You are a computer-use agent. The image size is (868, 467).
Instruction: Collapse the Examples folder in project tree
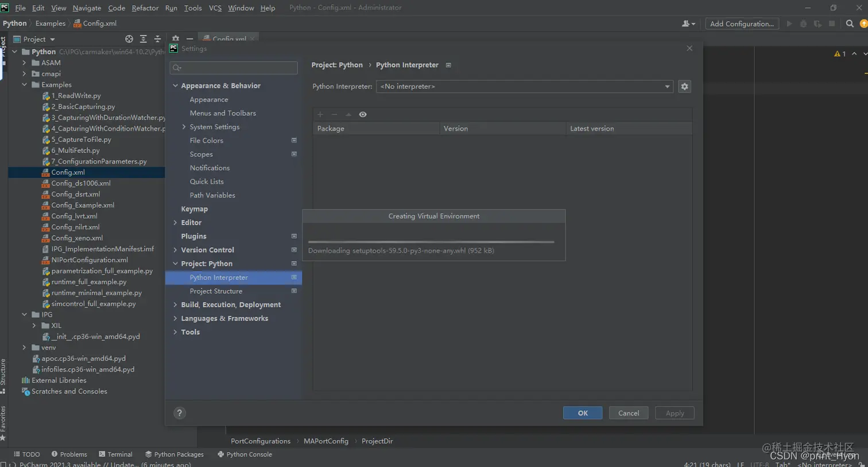tap(24, 85)
